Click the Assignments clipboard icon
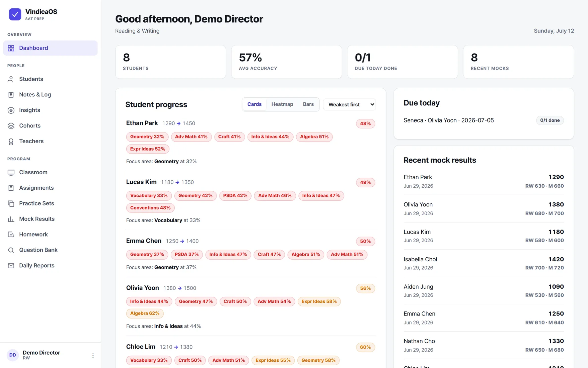Viewport: 588px width, 368px height. click(11, 188)
